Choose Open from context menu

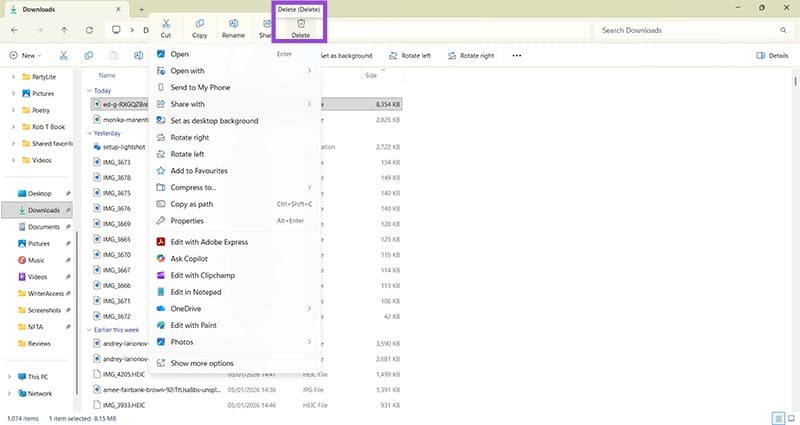[x=235, y=54]
